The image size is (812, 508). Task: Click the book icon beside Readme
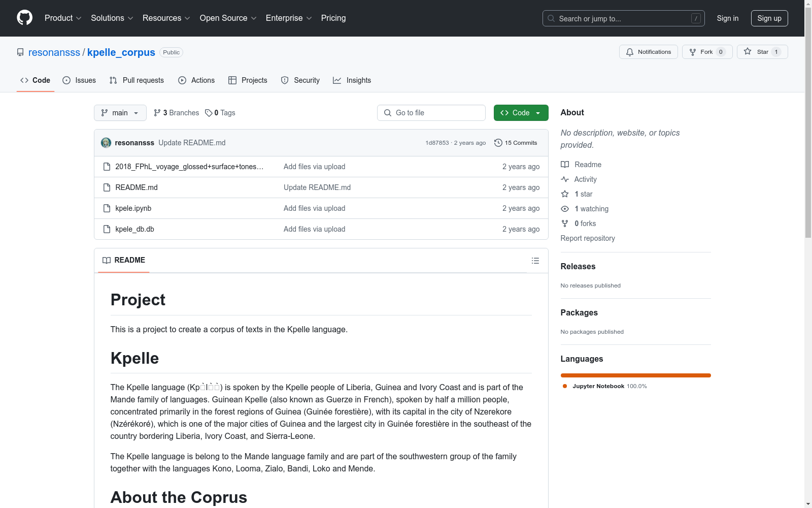click(x=565, y=165)
